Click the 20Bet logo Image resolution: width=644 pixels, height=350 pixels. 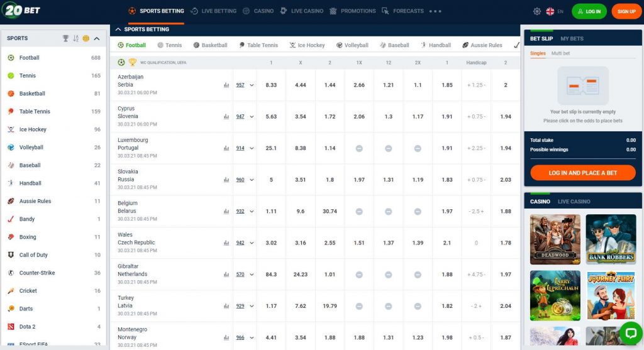(21, 10)
